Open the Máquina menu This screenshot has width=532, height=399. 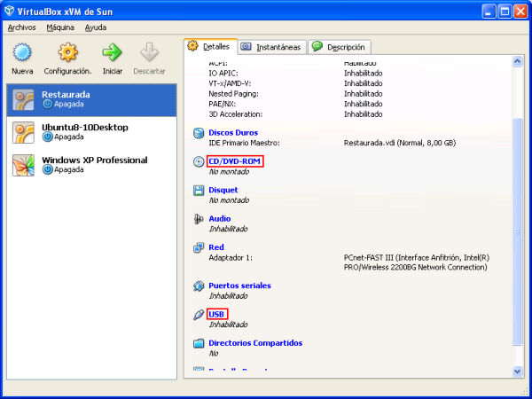[x=60, y=27]
